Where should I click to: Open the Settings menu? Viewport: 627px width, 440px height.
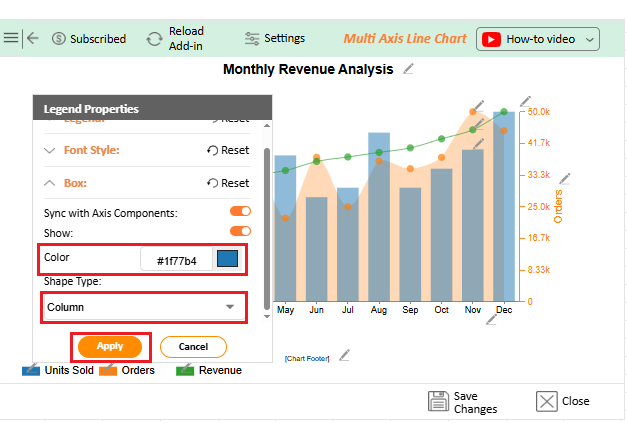coord(275,38)
